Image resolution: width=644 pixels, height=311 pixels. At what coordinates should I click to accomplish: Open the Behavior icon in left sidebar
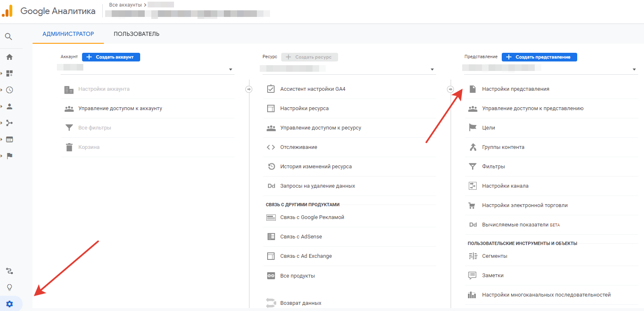click(9, 139)
